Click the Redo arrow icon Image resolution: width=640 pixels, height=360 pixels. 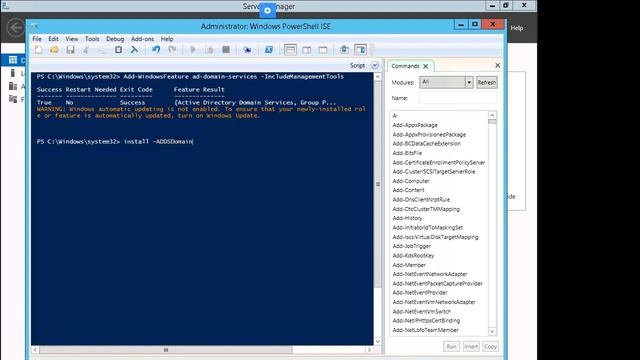[172, 50]
